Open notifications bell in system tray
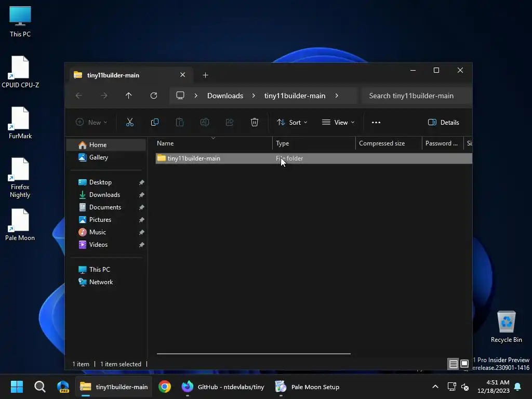 coord(518,387)
